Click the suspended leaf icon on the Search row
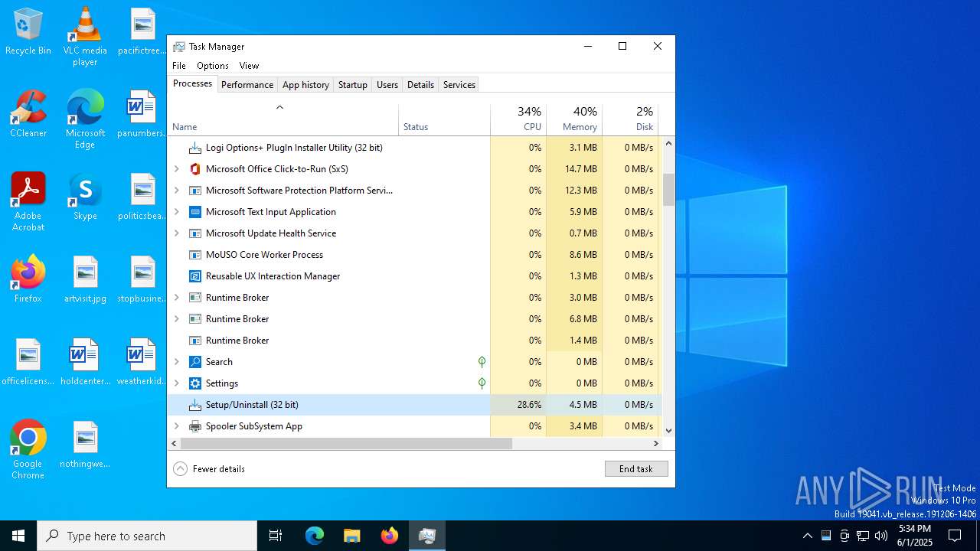This screenshot has height=551, width=980. click(482, 362)
